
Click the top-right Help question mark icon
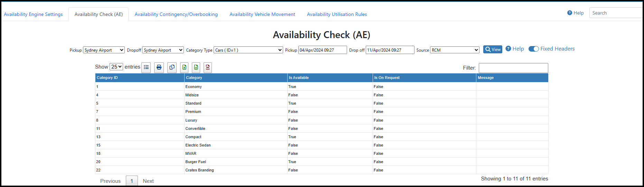[x=570, y=13]
